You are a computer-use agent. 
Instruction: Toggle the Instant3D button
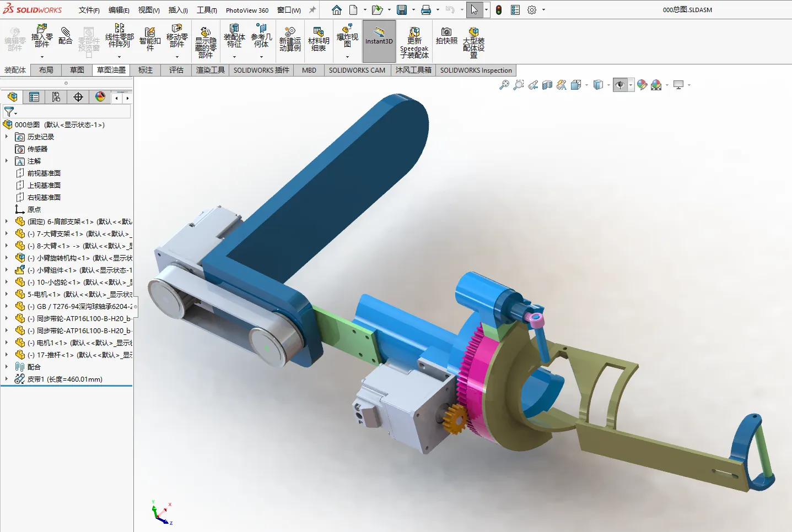click(379, 41)
